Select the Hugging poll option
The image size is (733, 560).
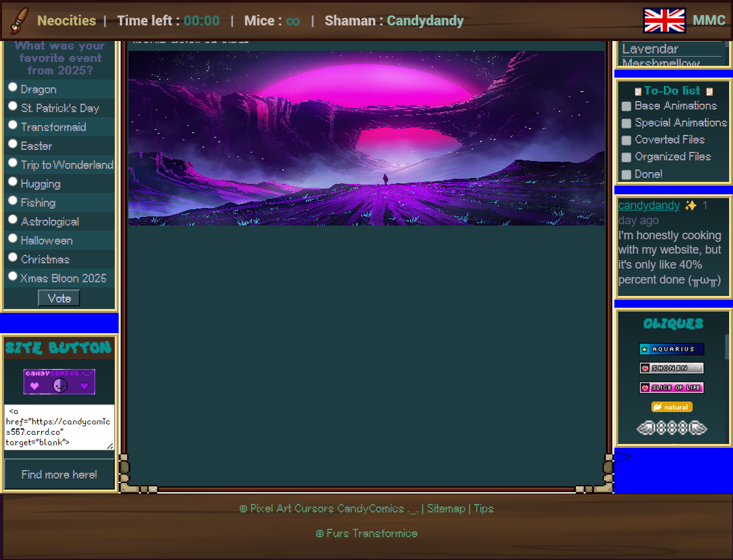(12, 182)
